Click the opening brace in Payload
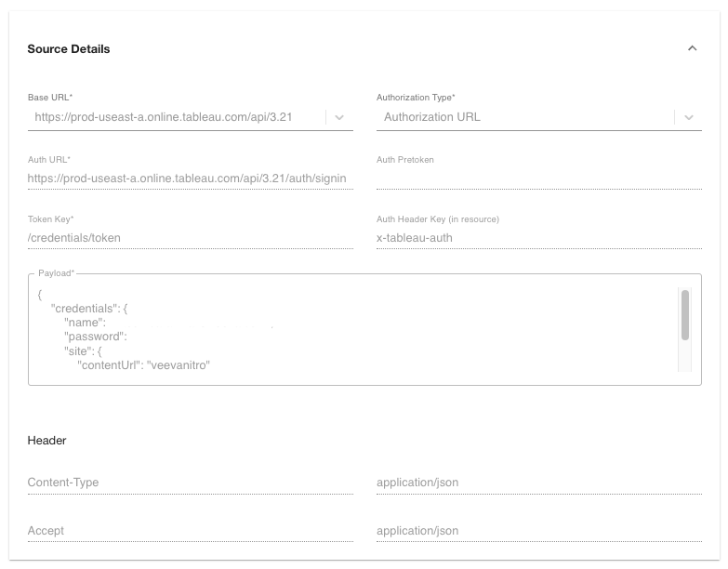The height and width of the screenshot is (569, 728). coord(40,294)
